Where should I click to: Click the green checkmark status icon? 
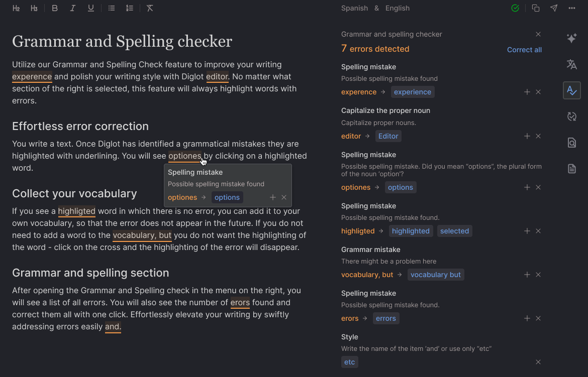(x=515, y=8)
